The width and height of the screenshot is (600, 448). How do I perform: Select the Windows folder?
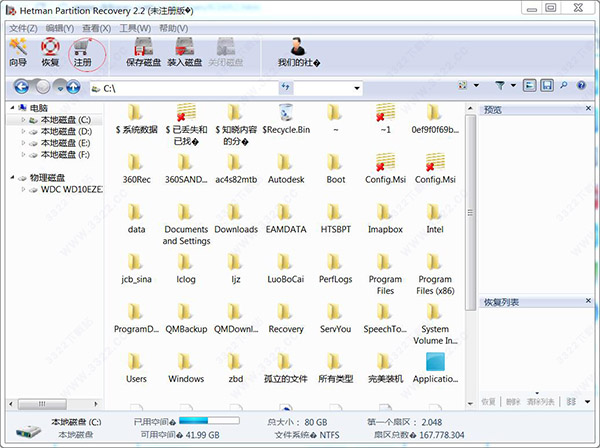186,368
